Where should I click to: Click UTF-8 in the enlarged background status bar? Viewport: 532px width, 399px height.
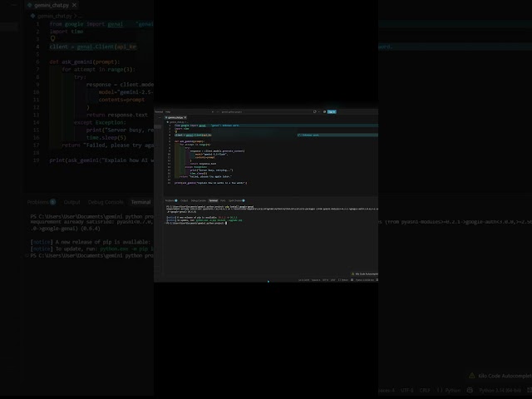pos(406,390)
